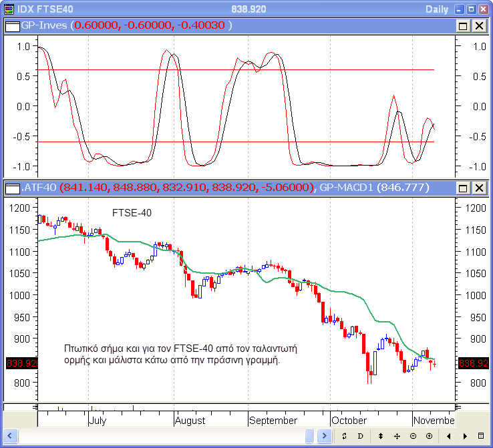Zoom in with the plus circle icon
This screenshot has height=448, width=493.
pos(429,436)
